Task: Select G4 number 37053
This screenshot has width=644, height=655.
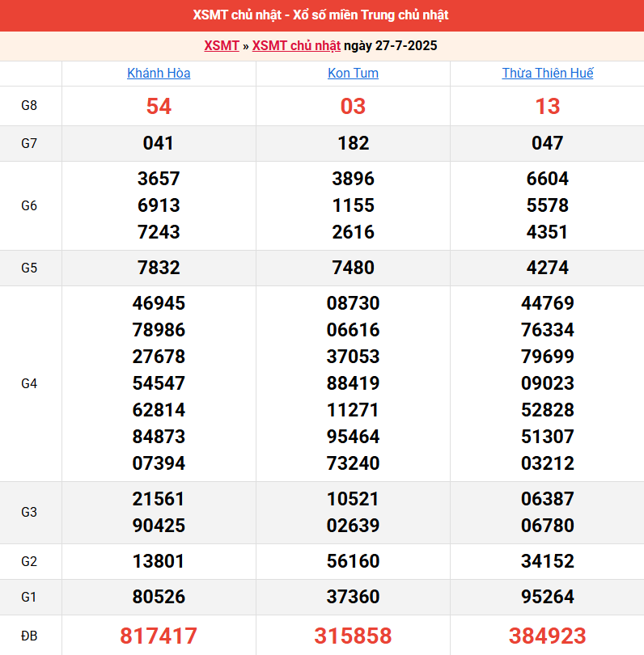Action: tap(353, 357)
